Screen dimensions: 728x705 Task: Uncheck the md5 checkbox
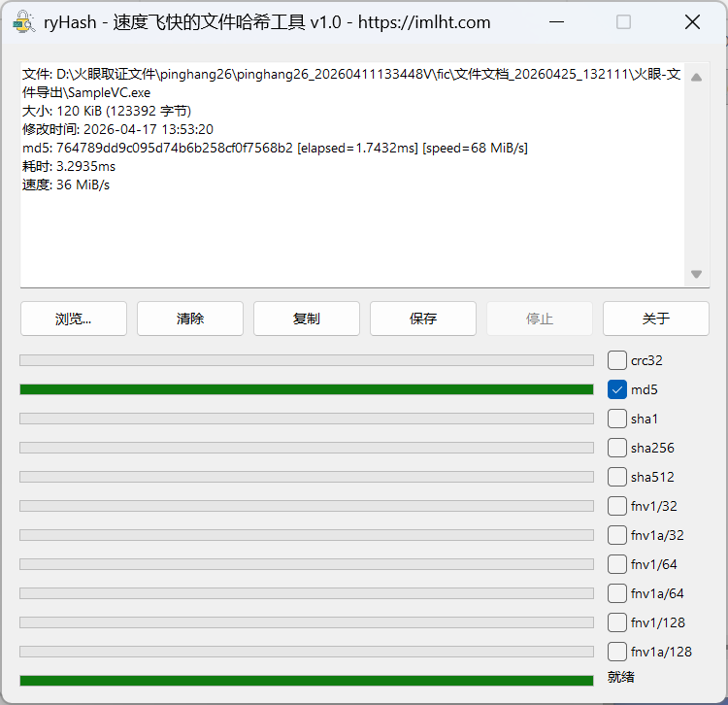click(x=617, y=389)
